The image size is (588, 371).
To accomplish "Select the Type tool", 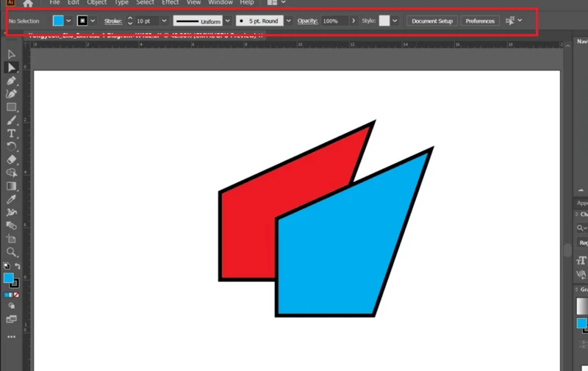I will (x=11, y=134).
